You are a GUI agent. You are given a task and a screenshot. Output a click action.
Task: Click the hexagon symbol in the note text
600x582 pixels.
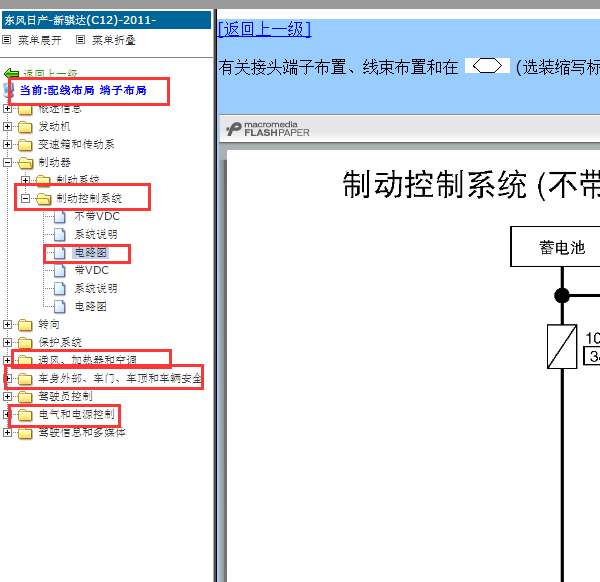487,66
